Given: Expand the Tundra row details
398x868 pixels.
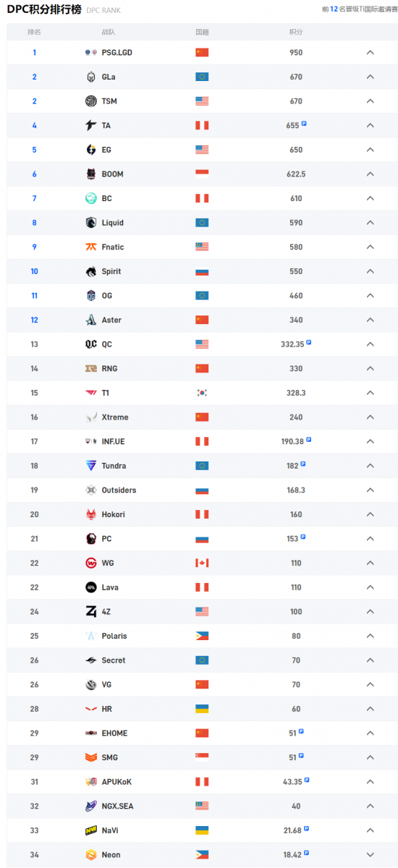Looking at the screenshot, I should pyautogui.click(x=370, y=466).
